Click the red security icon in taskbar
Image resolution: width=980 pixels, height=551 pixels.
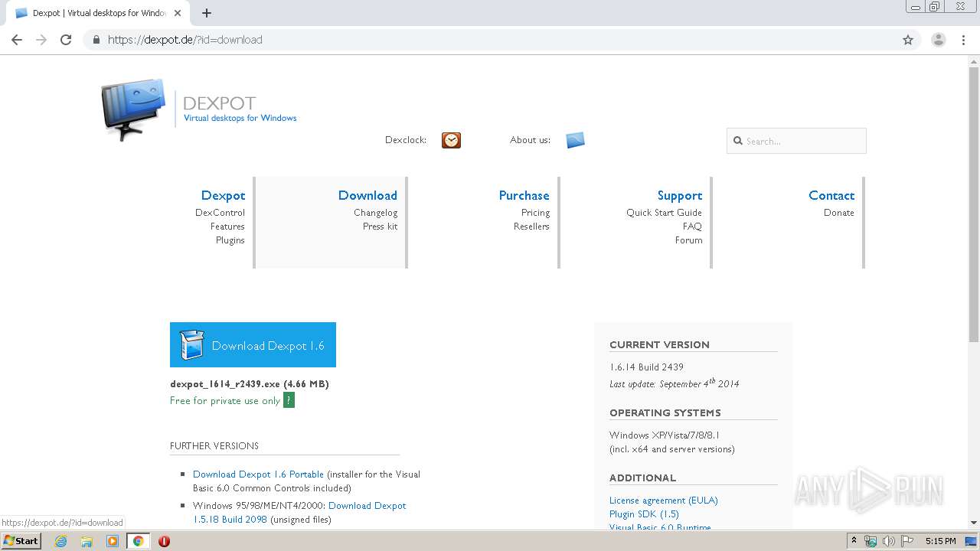pyautogui.click(x=164, y=541)
